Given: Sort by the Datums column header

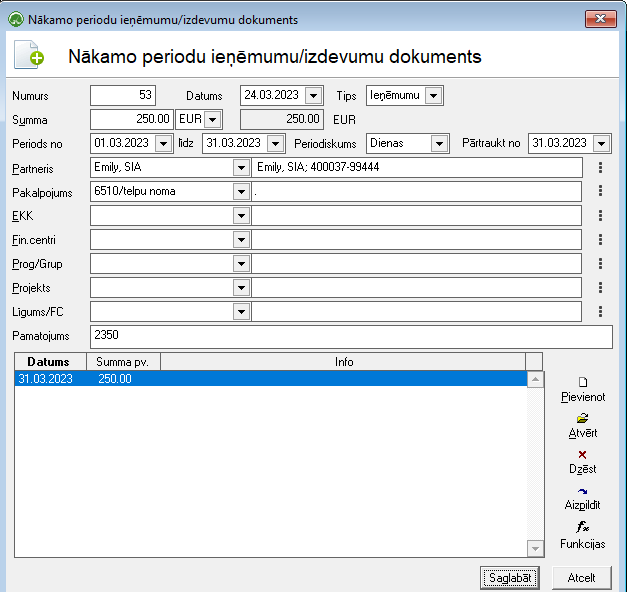Looking at the screenshot, I should point(50,362).
